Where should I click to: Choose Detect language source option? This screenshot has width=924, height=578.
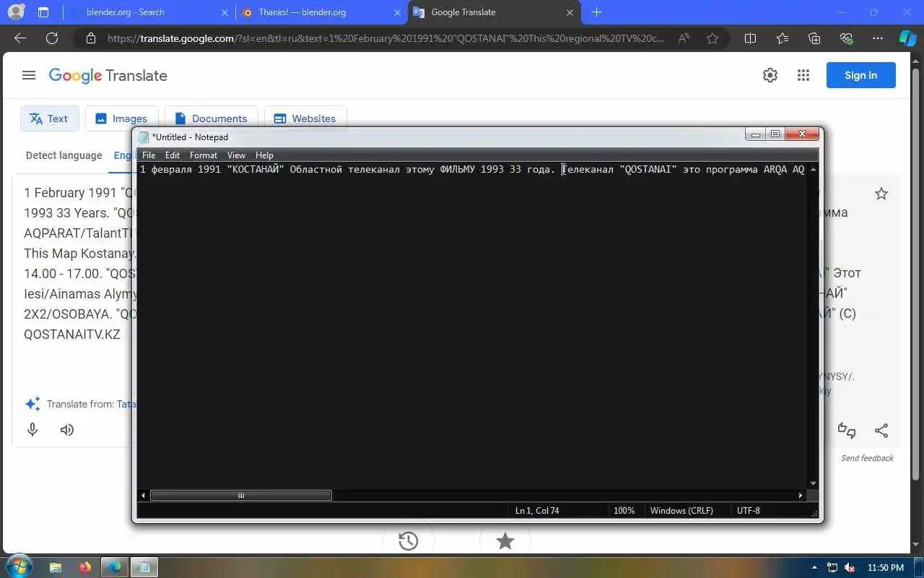click(x=64, y=155)
